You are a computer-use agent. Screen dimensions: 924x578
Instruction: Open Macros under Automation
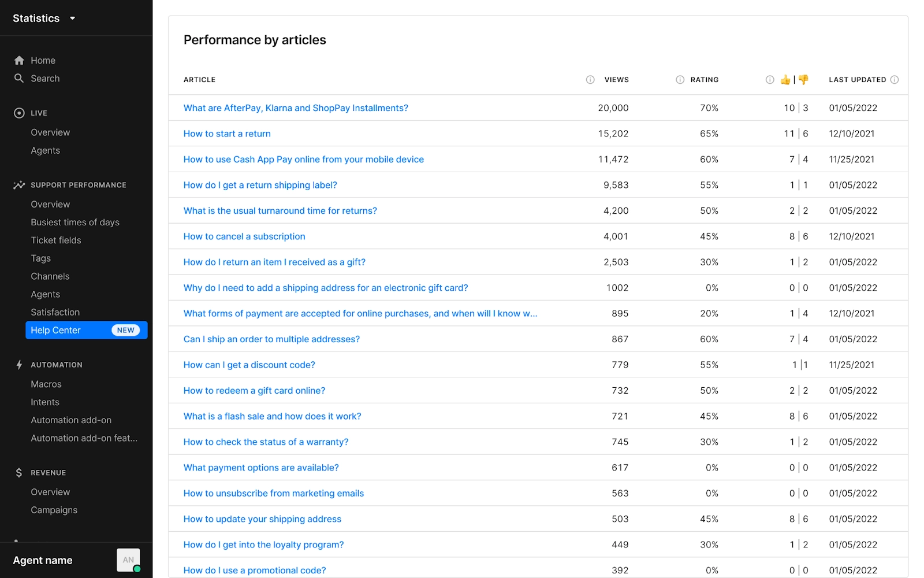46,384
